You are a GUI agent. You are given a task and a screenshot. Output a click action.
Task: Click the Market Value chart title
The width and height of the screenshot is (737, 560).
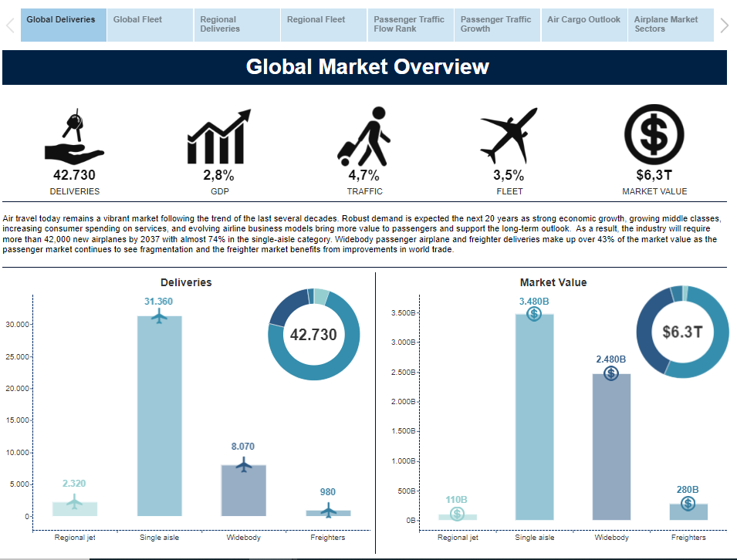[553, 282]
